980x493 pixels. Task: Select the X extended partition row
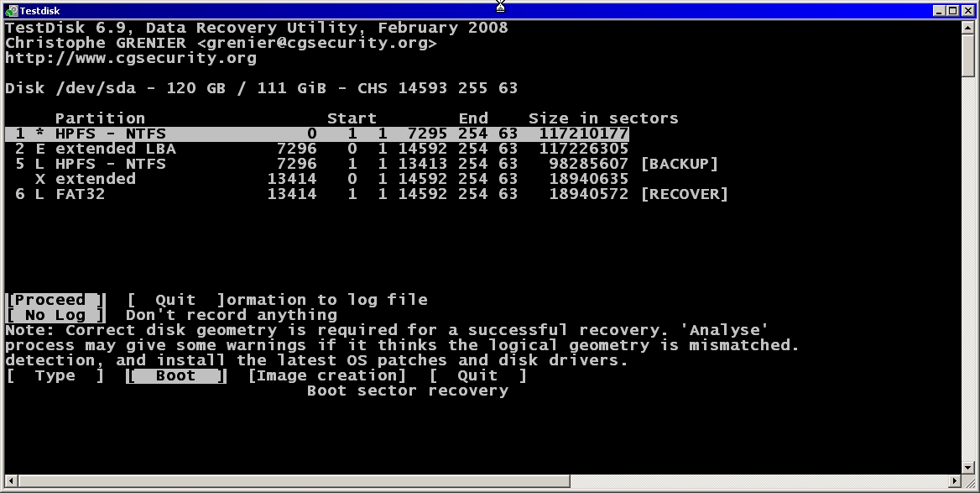[x=332, y=179]
